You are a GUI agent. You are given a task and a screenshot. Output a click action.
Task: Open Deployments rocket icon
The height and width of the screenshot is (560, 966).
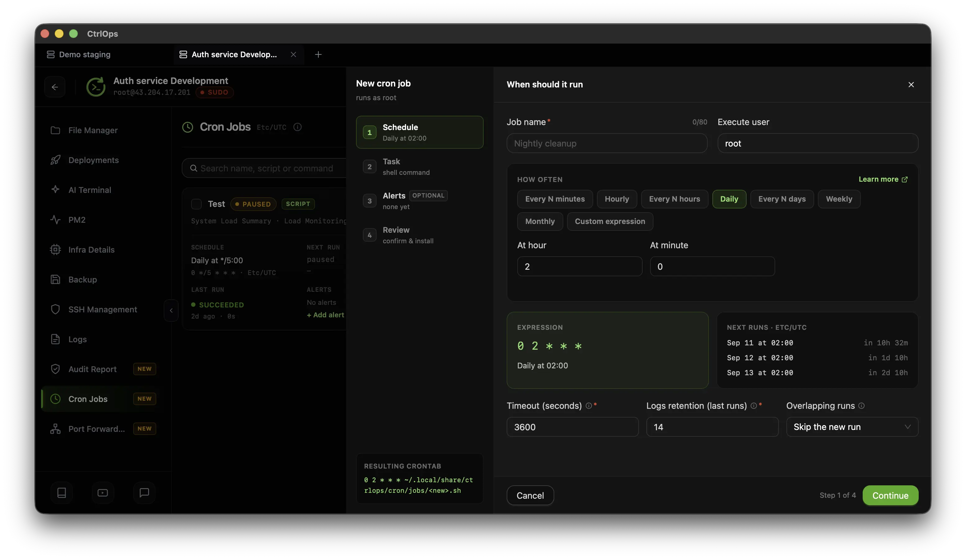coord(55,160)
